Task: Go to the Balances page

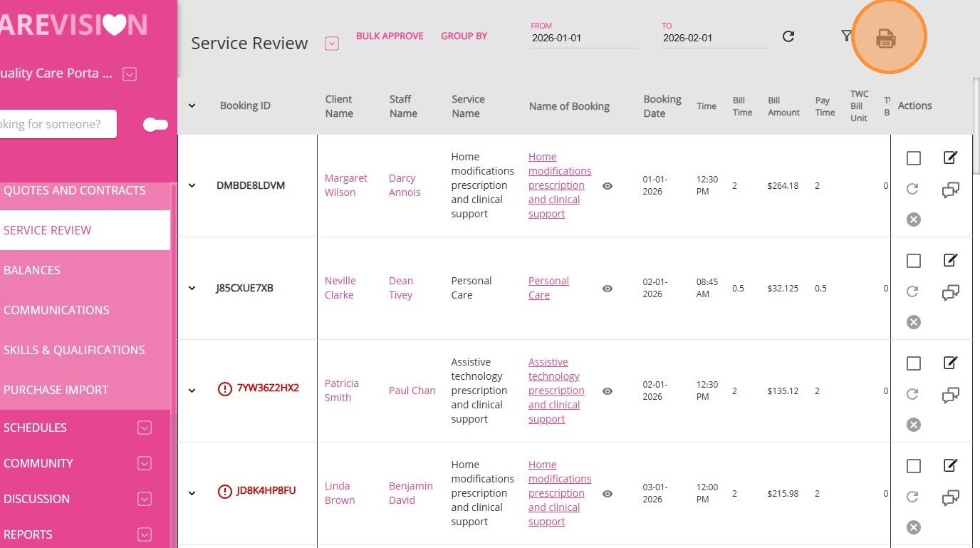Action: (32, 270)
